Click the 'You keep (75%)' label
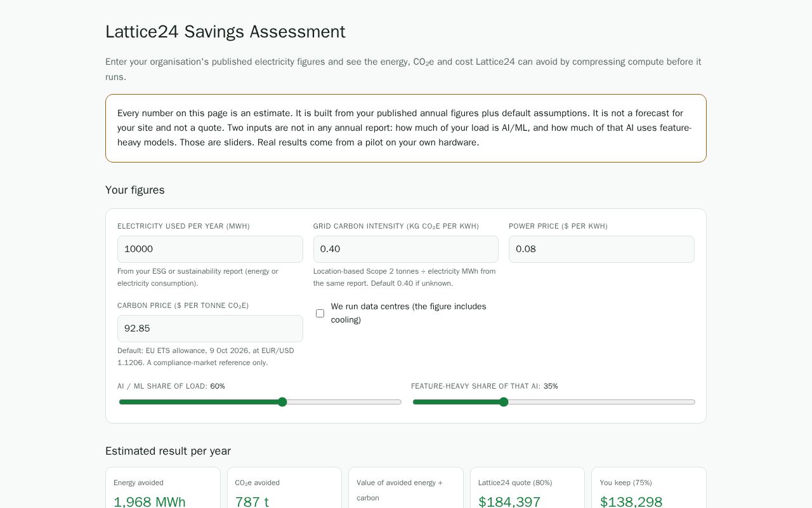Screen dimensions: 812x508 tap(626, 483)
